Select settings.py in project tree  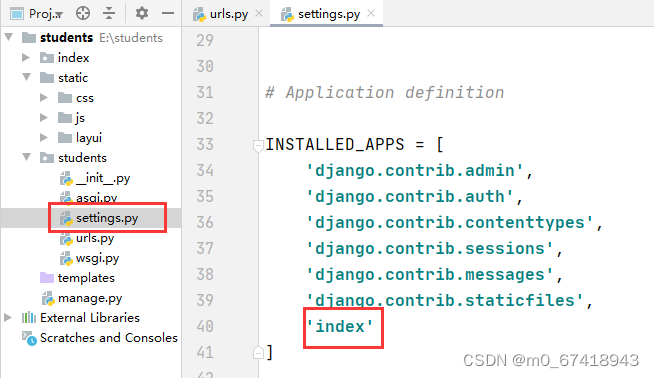pyautogui.click(x=107, y=218)
